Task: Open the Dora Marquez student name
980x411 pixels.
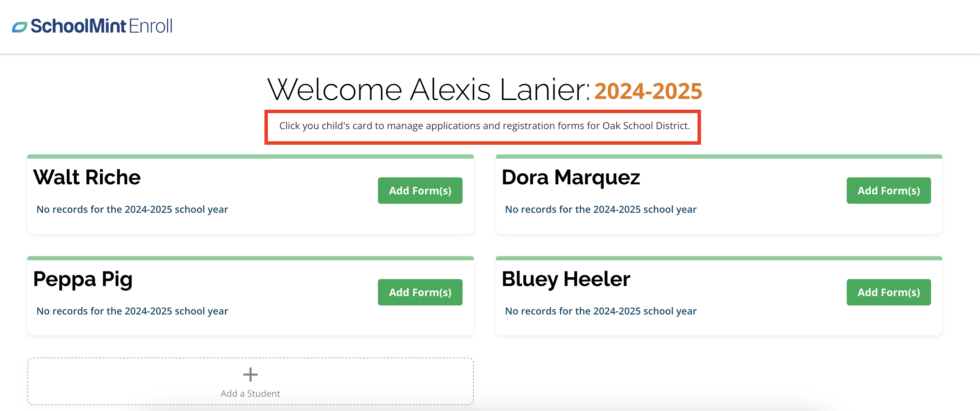Action: (571, 177)
